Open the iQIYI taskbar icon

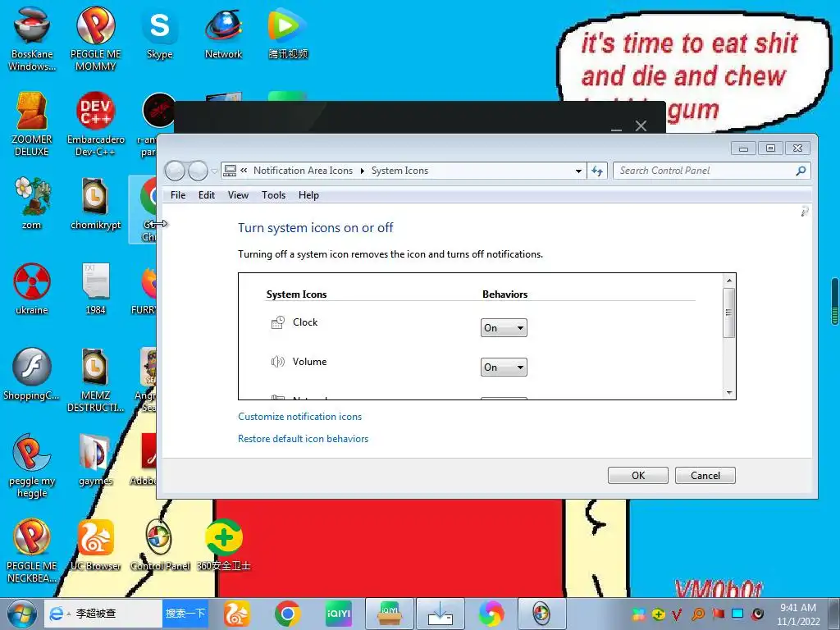click(x=339, y=614)
